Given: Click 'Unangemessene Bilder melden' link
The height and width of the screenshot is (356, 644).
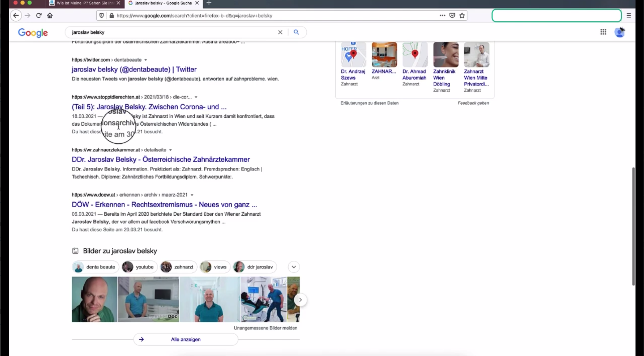Looking at the screenshot, I should pyautogui.click(x=265, y=328).
